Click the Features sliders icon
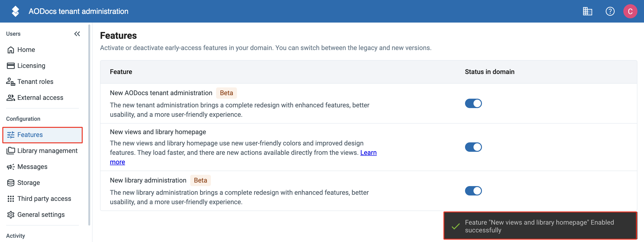 coord(11,135)
